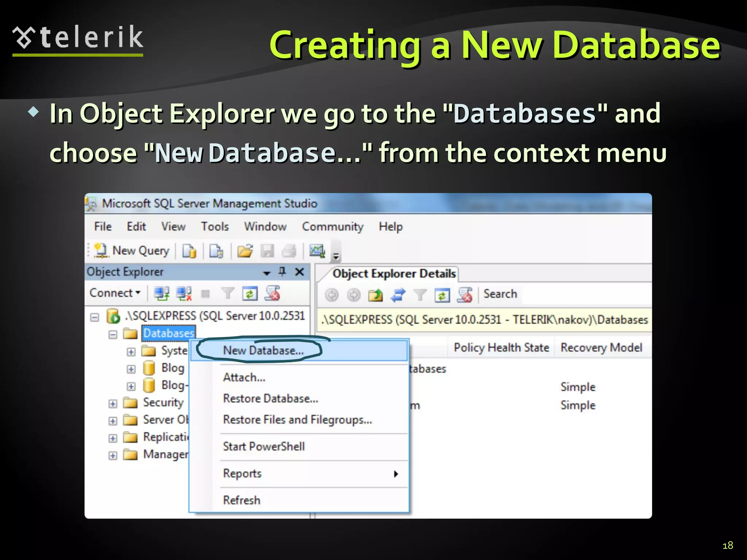Click the Activity Monitor icon
This screenshot has width=747, height=560.
tap(317, 251)
